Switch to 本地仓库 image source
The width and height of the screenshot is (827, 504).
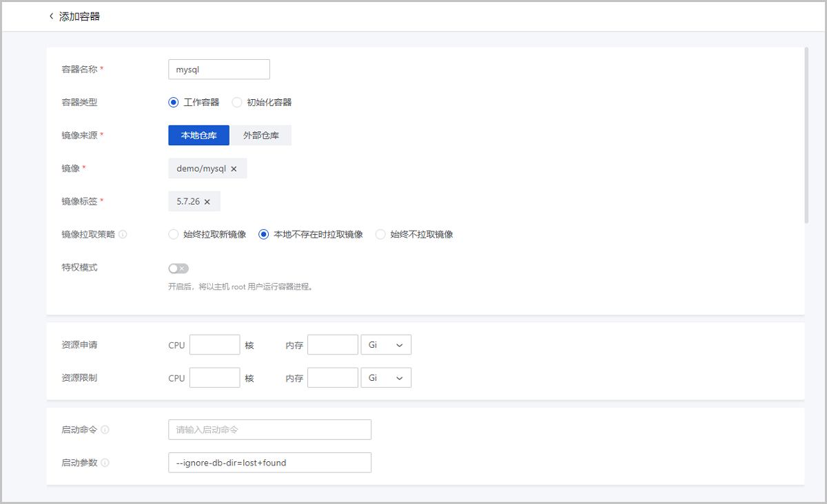point(198,136)
